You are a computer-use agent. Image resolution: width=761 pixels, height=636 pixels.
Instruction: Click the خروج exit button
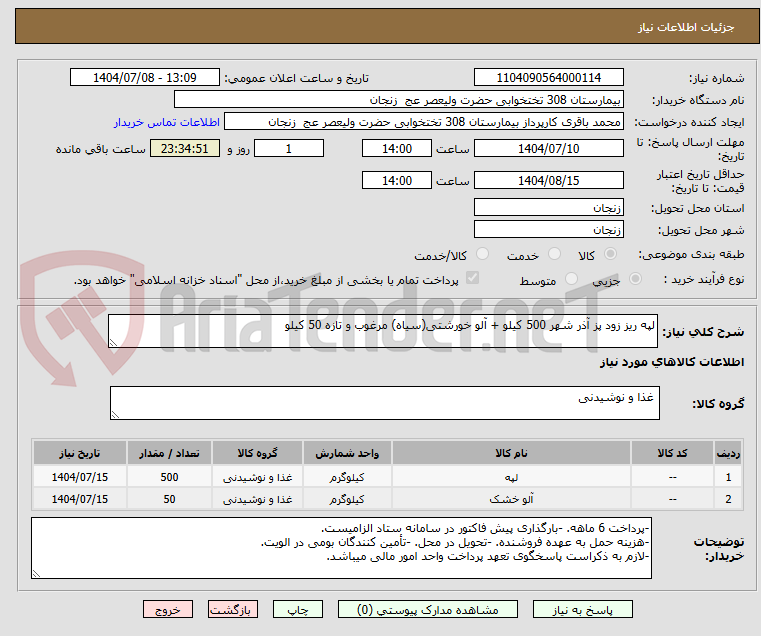pyautogui.click(x=168, y=609)
